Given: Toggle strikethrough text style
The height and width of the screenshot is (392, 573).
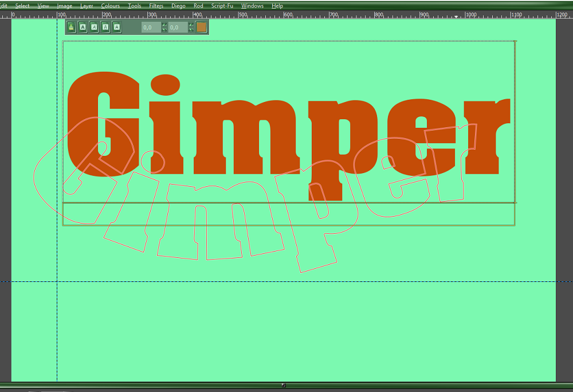Looking at the screenshot, I should [117, 28].
